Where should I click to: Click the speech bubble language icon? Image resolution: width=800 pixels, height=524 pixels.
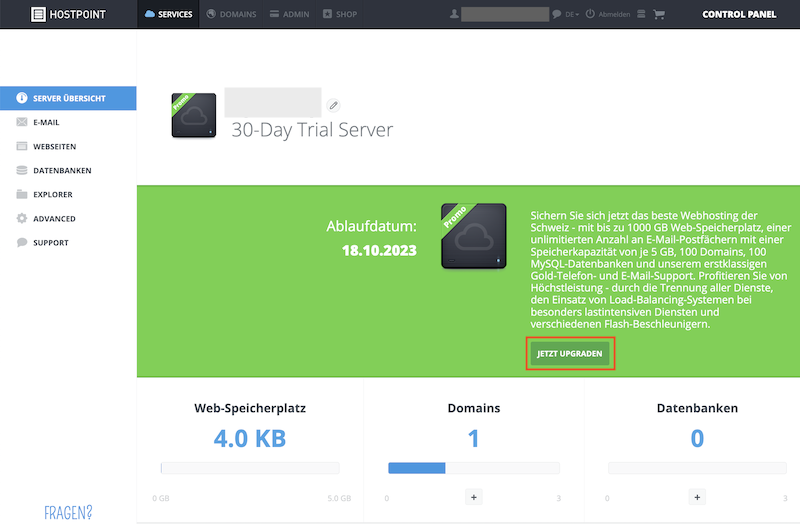(x=557, y=14)
